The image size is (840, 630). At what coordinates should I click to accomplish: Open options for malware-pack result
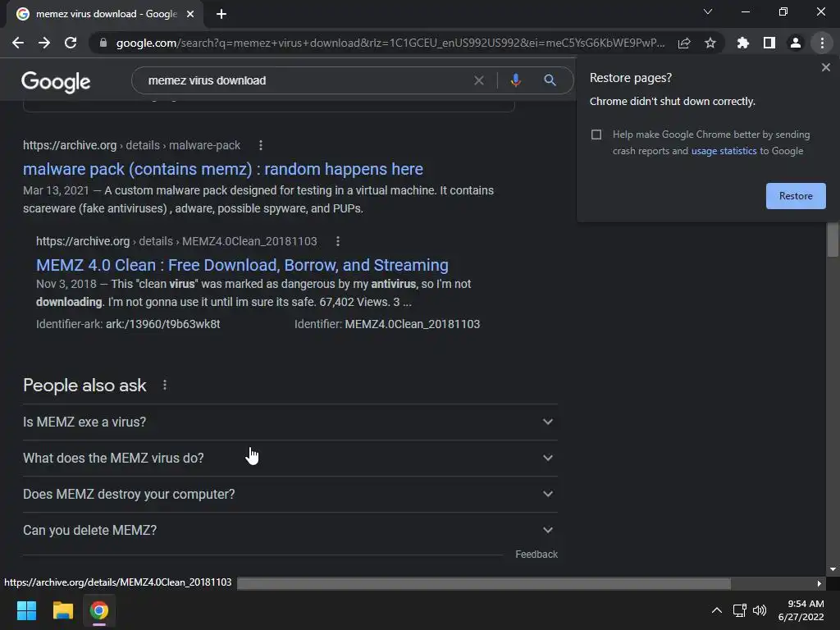click(261, 145)
